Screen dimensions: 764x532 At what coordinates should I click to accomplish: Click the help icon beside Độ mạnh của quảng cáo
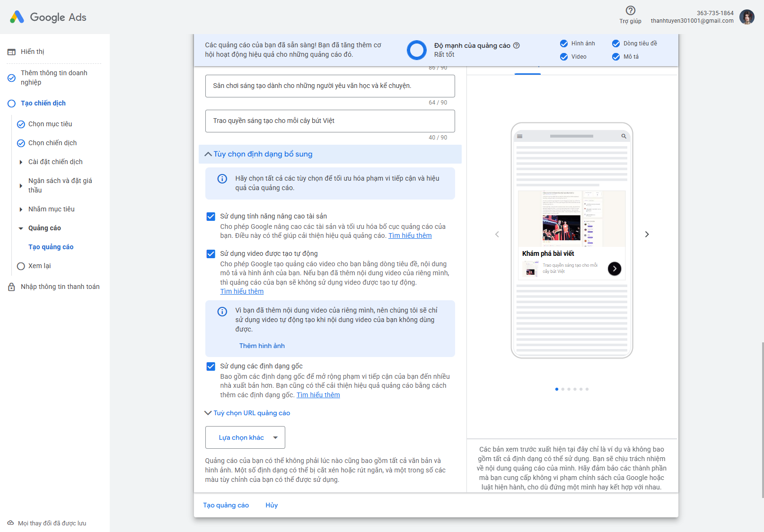[517, 45]
